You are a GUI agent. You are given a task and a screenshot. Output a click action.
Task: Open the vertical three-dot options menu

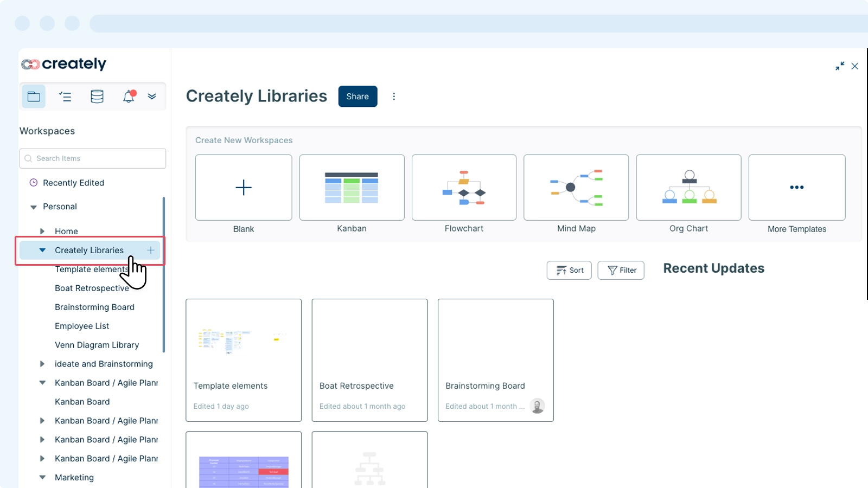pyautogui.click(x=394, y=97)
